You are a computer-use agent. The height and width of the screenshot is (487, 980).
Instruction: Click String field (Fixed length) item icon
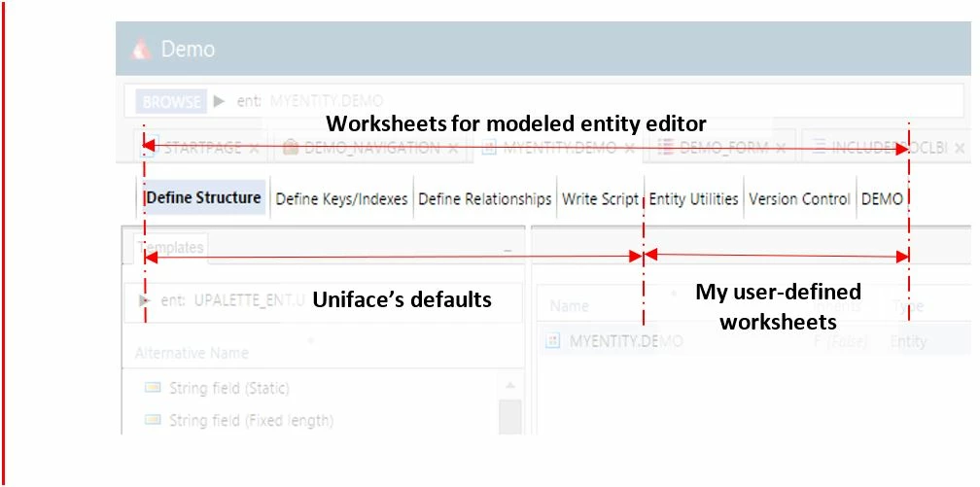click(x=153, y=420)
